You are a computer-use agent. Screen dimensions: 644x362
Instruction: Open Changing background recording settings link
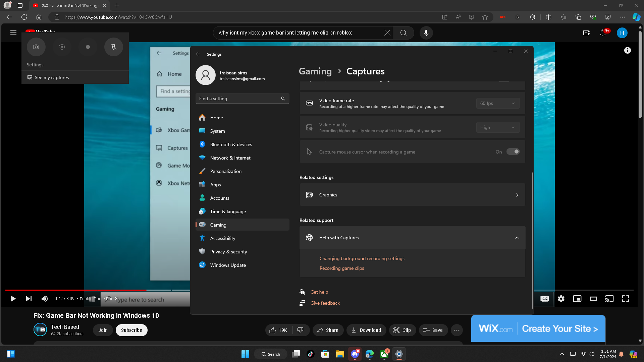pos(362,258)
